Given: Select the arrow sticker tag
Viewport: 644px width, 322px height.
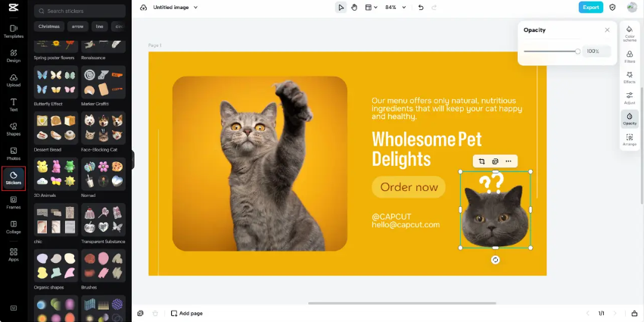Looking at the screenshot, I should pos(78,27).
